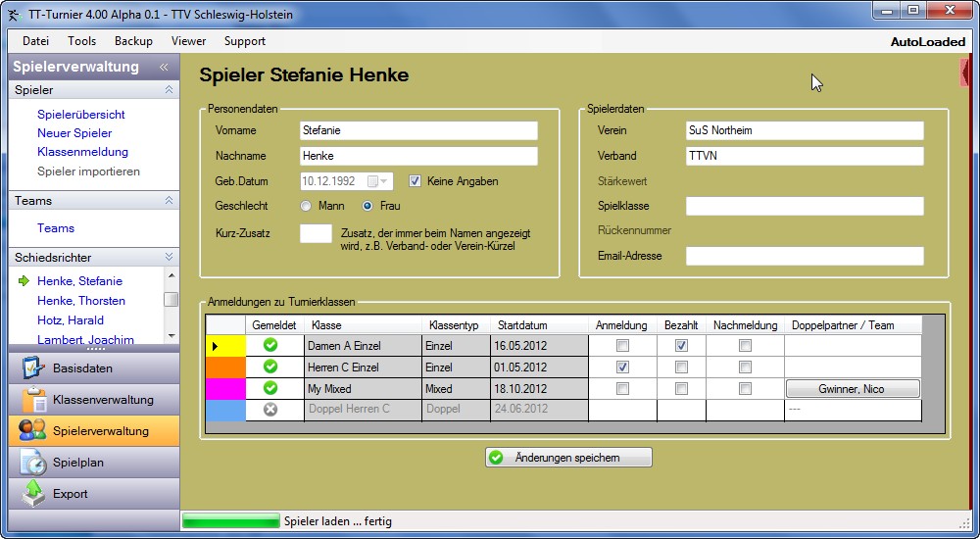Collapse sidebar with double-chevron icon
The width and height of the screenshot is (980, 539).
click(165, 68)
